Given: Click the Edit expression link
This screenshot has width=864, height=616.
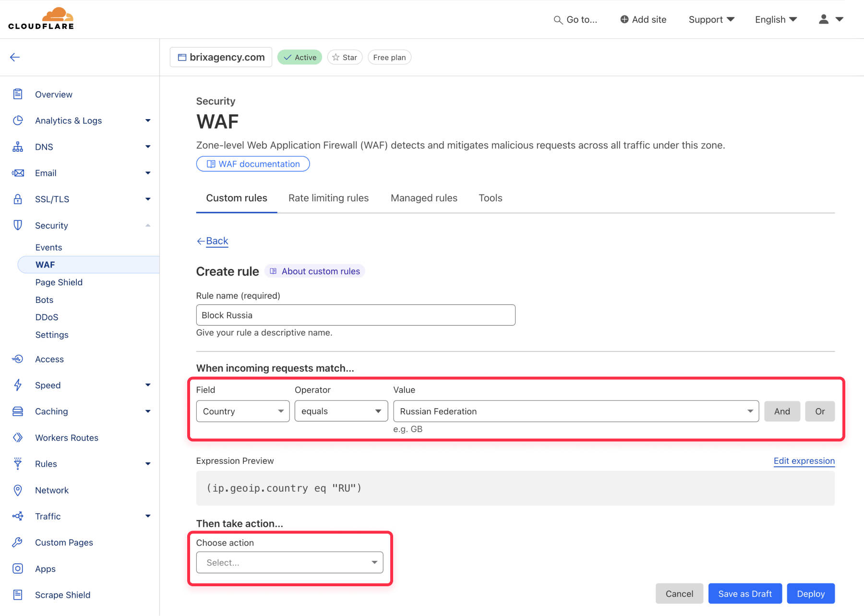Looking at the screenshot, I should (804, 461).
